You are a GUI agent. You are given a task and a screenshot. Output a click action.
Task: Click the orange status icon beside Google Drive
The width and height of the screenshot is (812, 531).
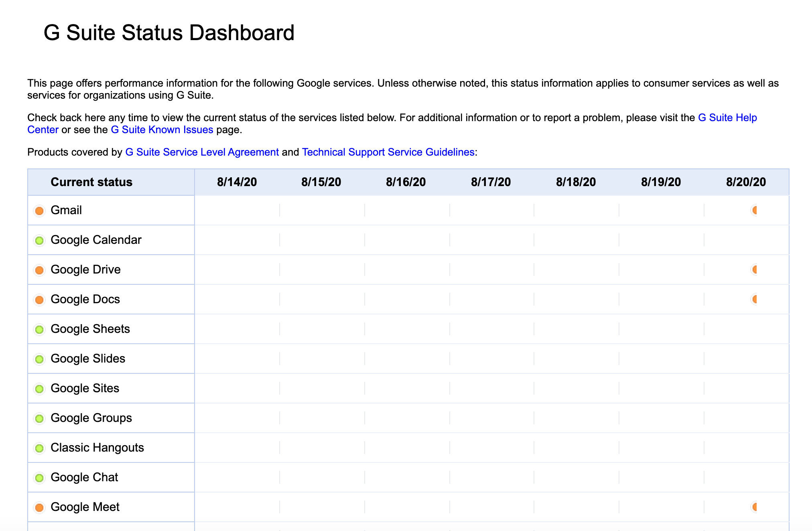pyautogui.click(x=39, y=270)
